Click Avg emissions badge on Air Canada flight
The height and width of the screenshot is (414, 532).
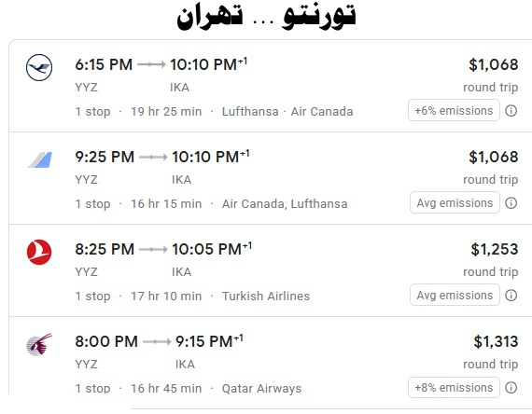[455, 202]
